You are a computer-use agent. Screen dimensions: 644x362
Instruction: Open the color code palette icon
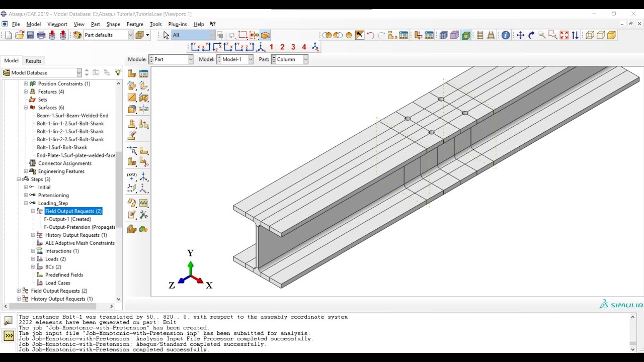[77, 35]
